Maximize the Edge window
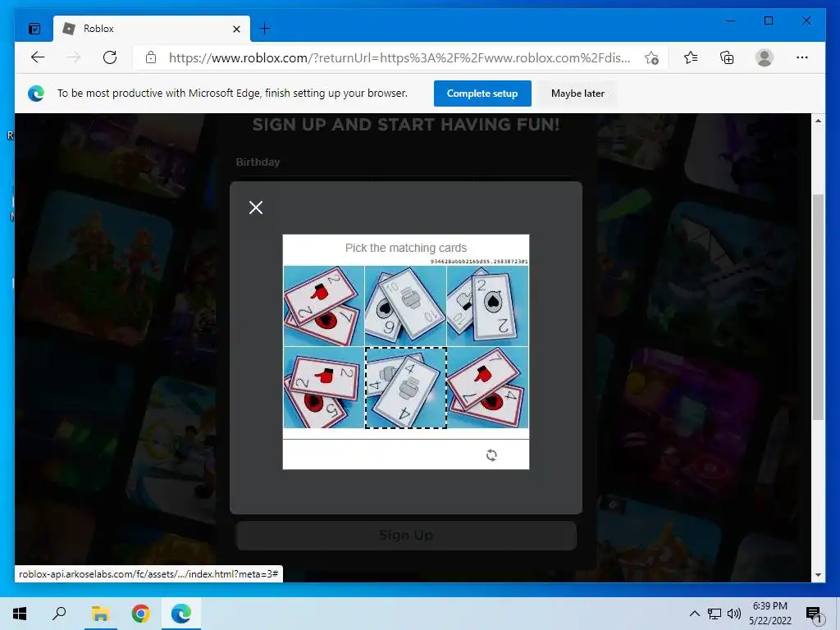This screenshot has width=840, height=630. (x=769, y=21)
